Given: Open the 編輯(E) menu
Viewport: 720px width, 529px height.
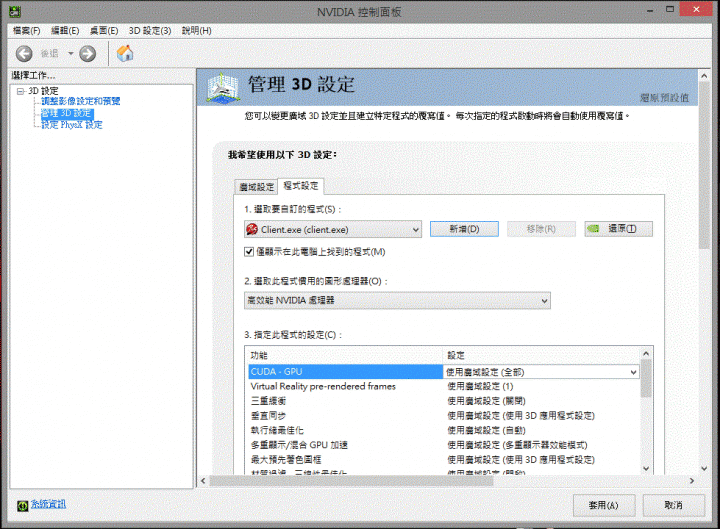Looking at the screenshot, I should point(65,31).
